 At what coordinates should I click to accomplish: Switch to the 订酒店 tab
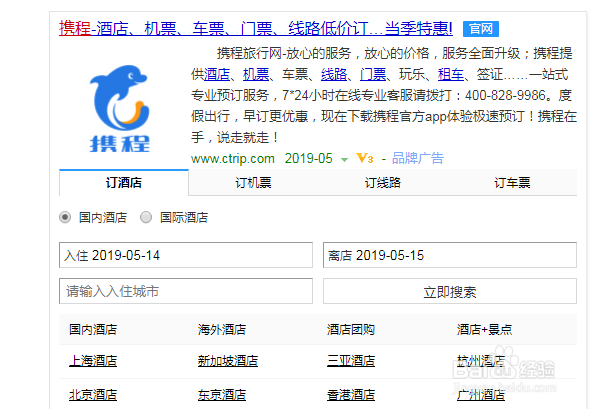(124, 183)
